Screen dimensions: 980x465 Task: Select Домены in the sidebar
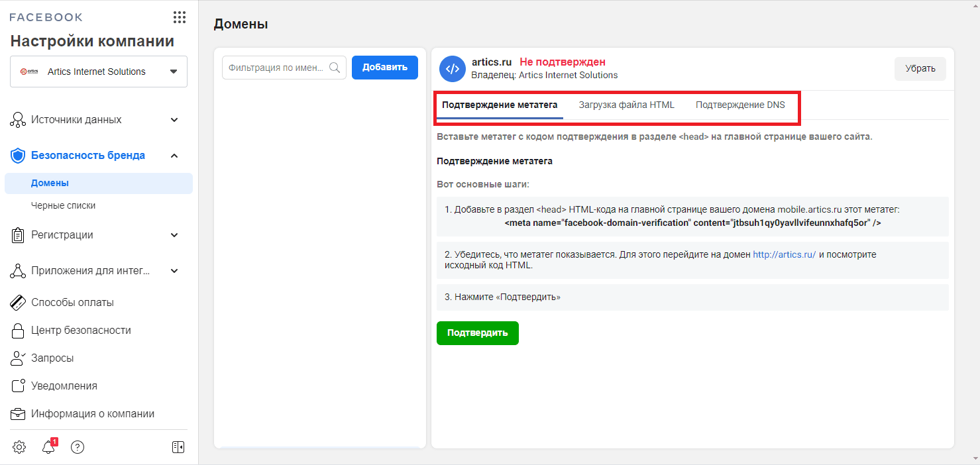[x=99, y=183]
